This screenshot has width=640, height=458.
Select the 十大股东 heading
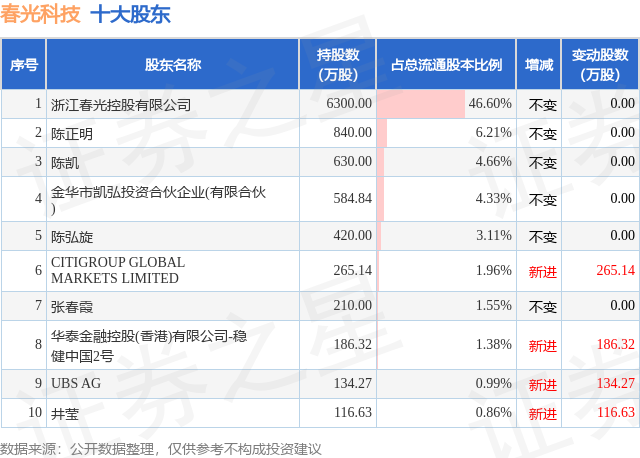pos(130,15)
